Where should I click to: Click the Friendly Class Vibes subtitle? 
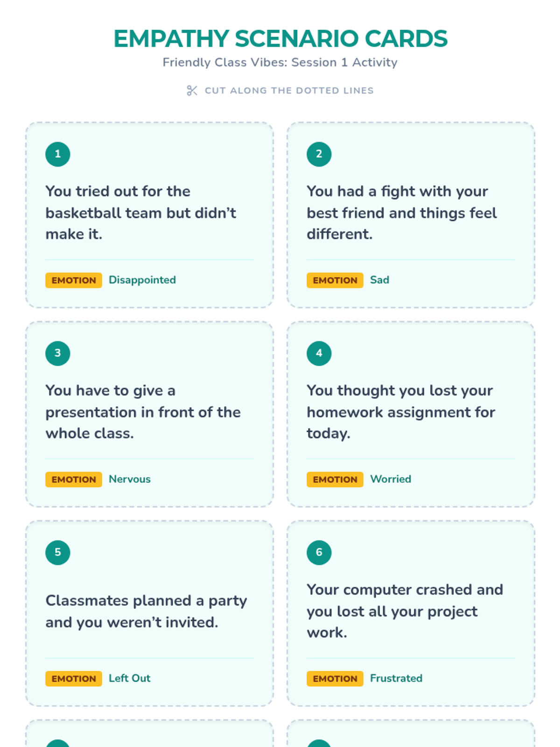pyautogui.click(x=280, y=63)
